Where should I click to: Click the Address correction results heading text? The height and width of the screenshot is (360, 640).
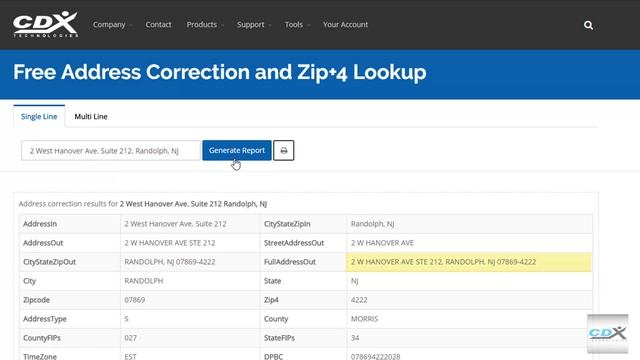click(x=143, y=204)
